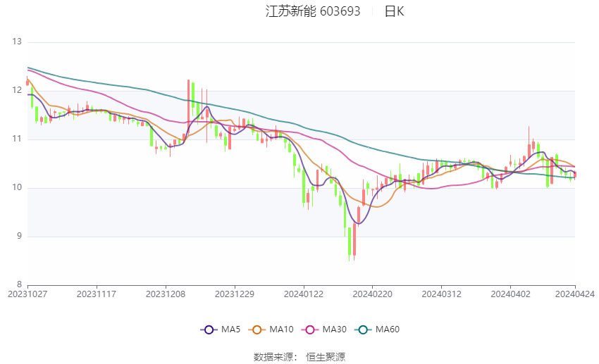
Task: Toggle the MA10 orange legend circle icon
Action: (x=257, y=330)
